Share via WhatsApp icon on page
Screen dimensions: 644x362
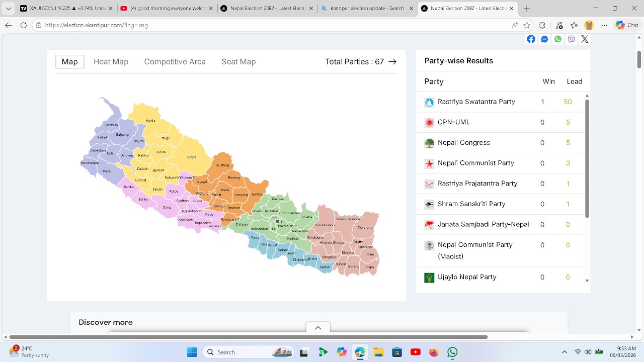[558, 39]
